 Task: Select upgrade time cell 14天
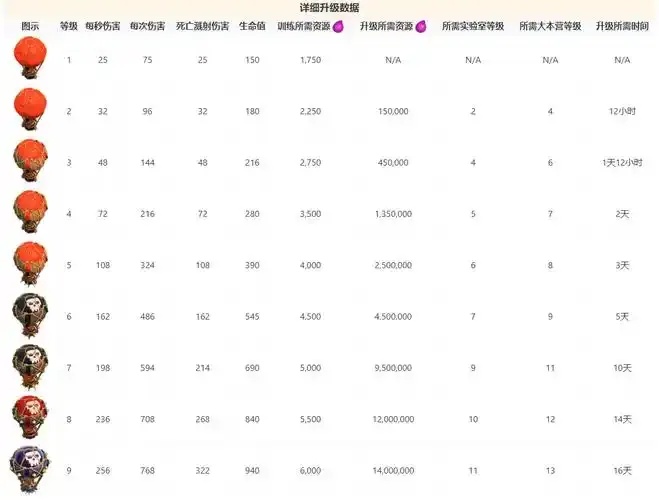(622, 419)
